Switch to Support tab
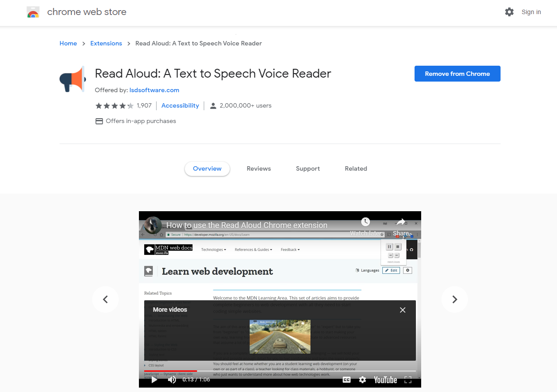557x392 pixels. (x=308, y=168)
